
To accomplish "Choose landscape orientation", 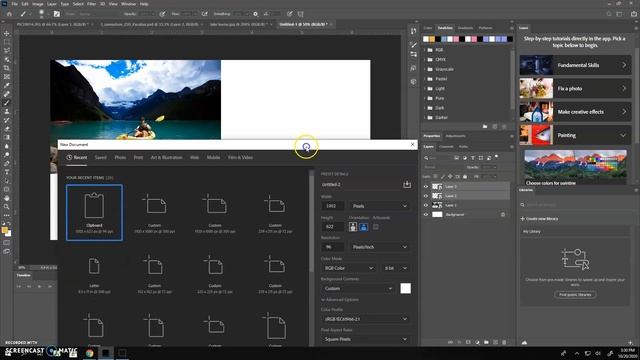I will (363, 227).
